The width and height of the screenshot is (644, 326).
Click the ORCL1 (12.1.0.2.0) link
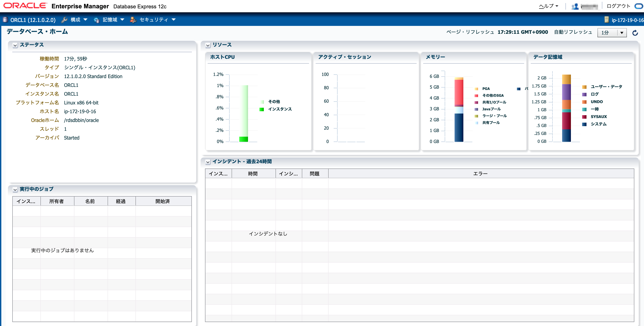point(33,20)
